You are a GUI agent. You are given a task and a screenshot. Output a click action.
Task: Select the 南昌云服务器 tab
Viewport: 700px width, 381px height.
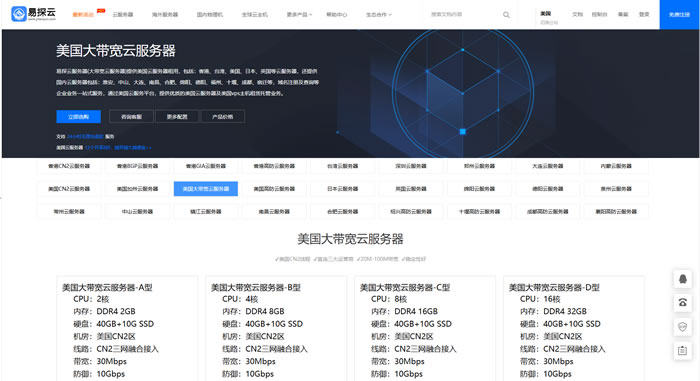274,212
